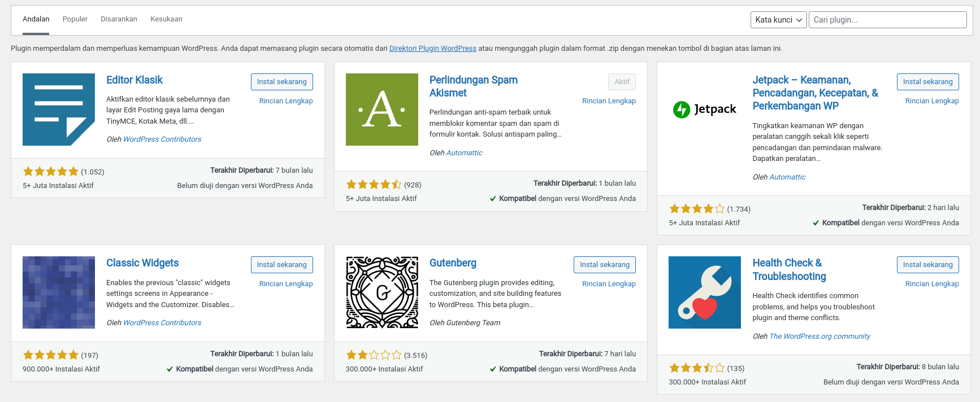
Task: Open the Direktori Plugin WordPress link
Action: tap(433, 49)
